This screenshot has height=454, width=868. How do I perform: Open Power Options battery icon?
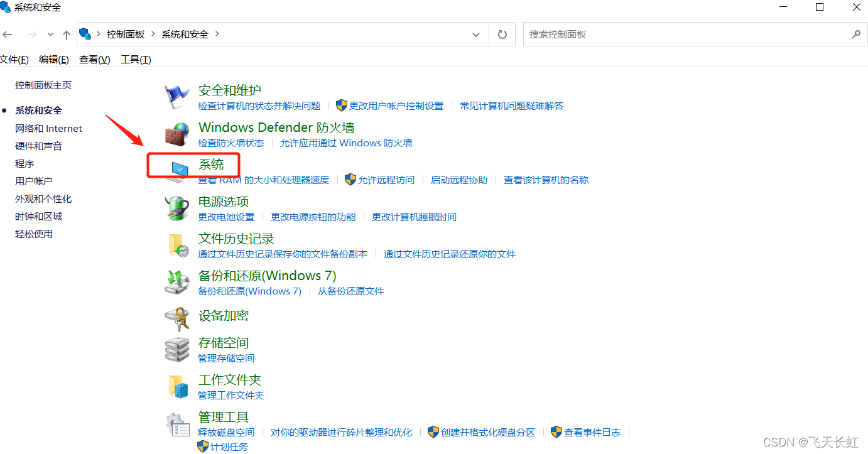tap(176, 208)
